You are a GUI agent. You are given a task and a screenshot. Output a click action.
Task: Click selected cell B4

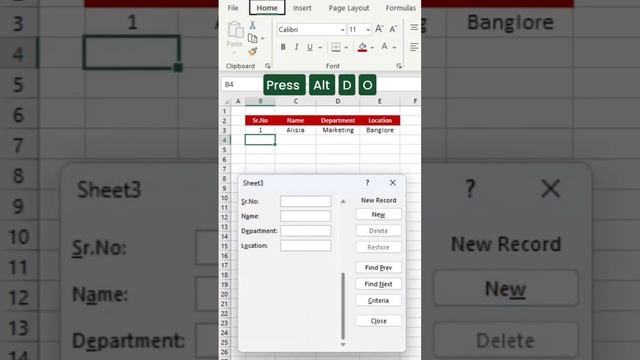point(260,140)
